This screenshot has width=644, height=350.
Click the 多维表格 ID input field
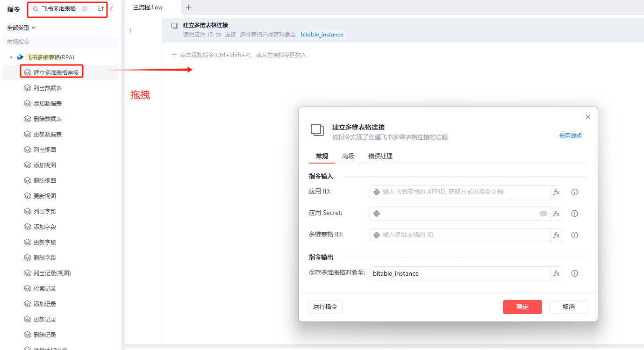459,235
